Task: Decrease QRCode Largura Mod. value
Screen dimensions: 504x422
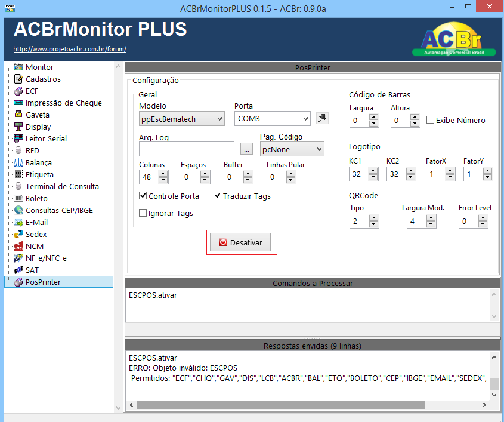Action: (431, 224)
